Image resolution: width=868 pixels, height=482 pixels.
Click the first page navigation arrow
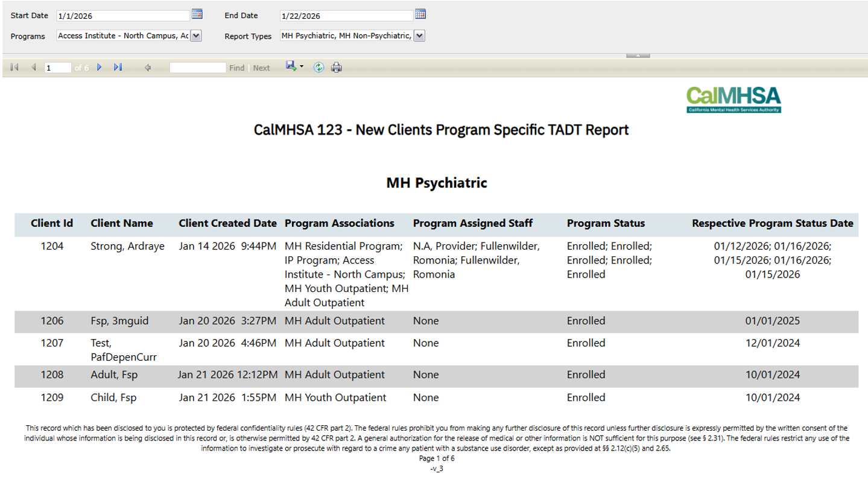pos(14,68)
